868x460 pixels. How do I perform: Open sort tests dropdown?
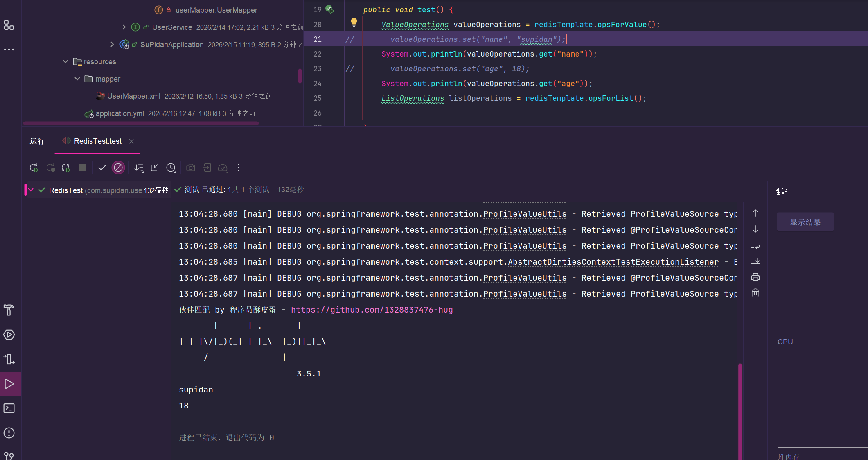(139, 168)
